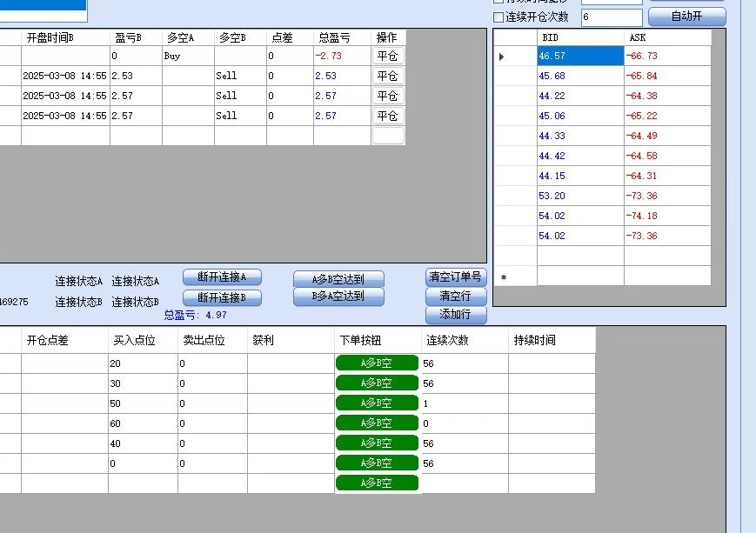Image resolution: width=756 pixels, height=533 pixels.
Task: Click the ASK cell showing -74.18
Action: point(666,217)
